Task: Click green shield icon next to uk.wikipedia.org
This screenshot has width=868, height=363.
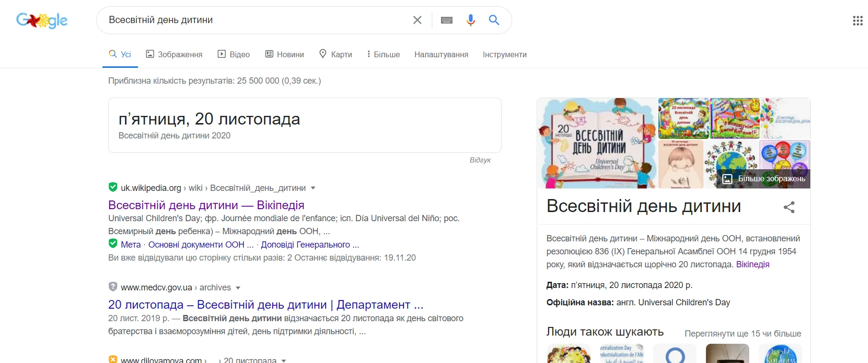Action: pos(113,187)
